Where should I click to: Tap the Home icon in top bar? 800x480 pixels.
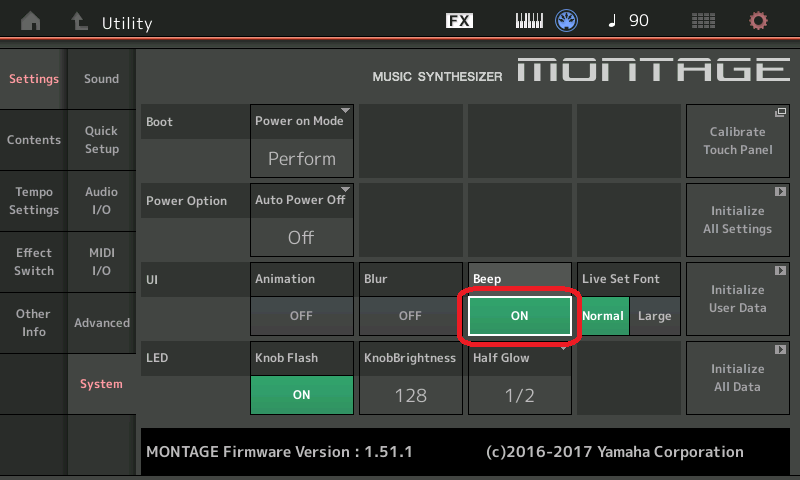[x=33, y=21]
